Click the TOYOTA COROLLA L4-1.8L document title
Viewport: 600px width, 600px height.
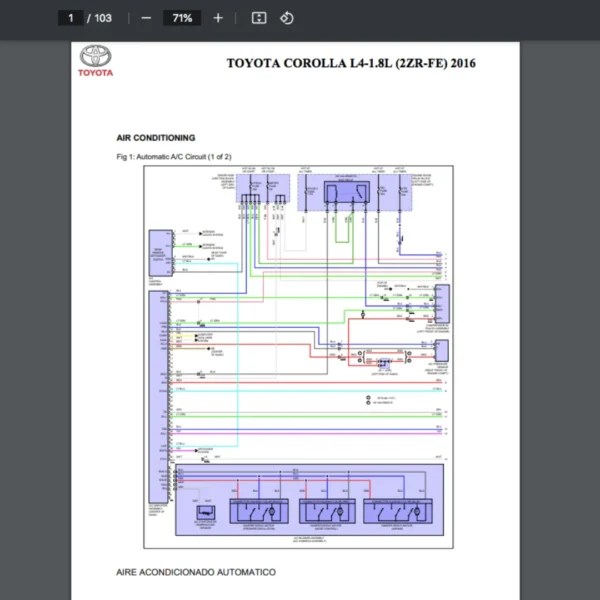point(351,64)
